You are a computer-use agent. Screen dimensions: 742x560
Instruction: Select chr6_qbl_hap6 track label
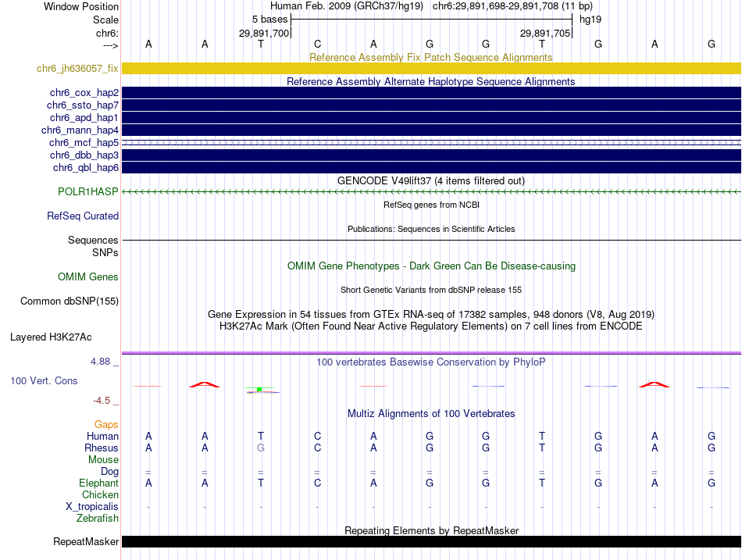click(x=86, y=168)
